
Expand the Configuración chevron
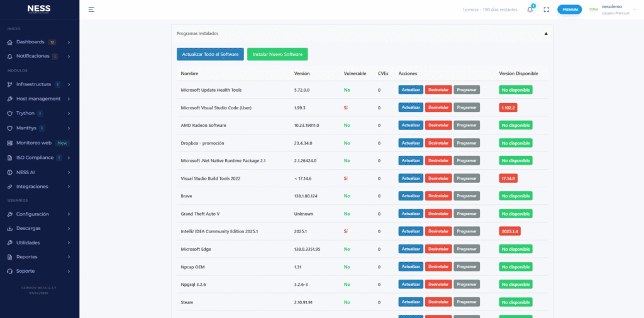tap(69, 214)
